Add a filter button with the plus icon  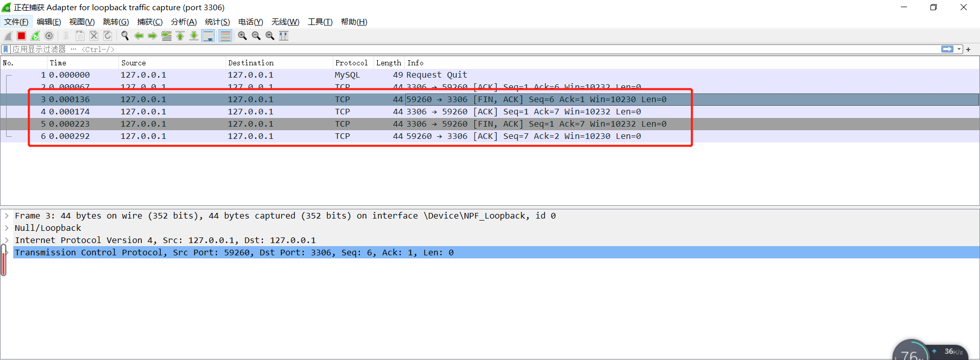pos(968,49)
